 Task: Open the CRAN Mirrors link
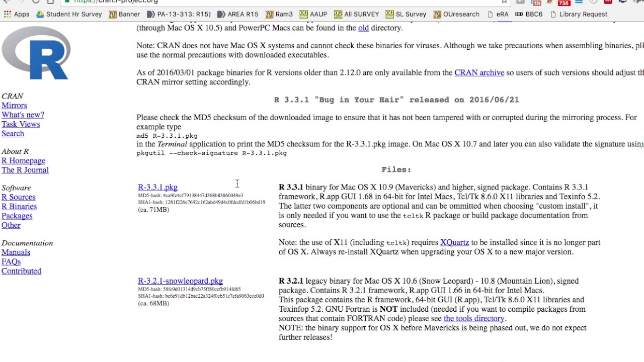click(x=14, y=106)
